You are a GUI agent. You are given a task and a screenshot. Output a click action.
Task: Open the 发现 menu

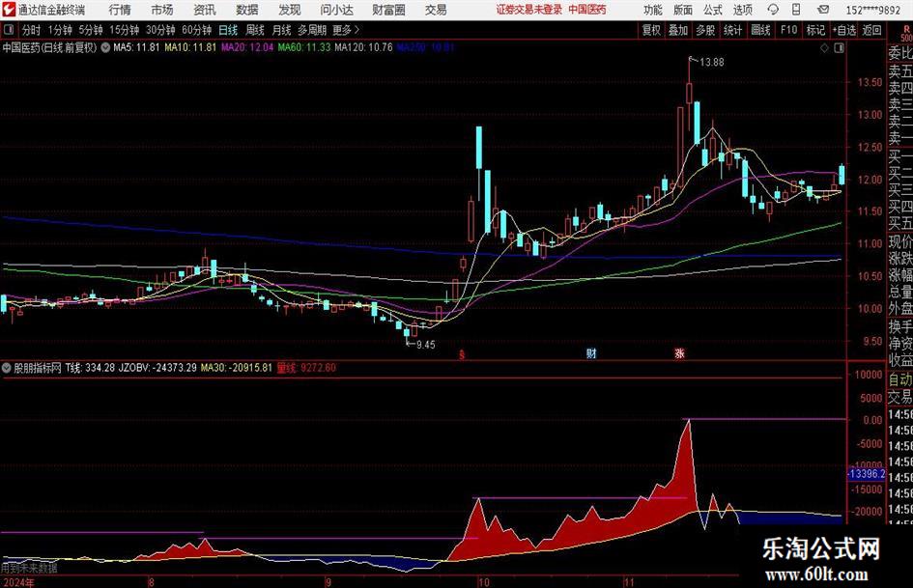point(290,10)
